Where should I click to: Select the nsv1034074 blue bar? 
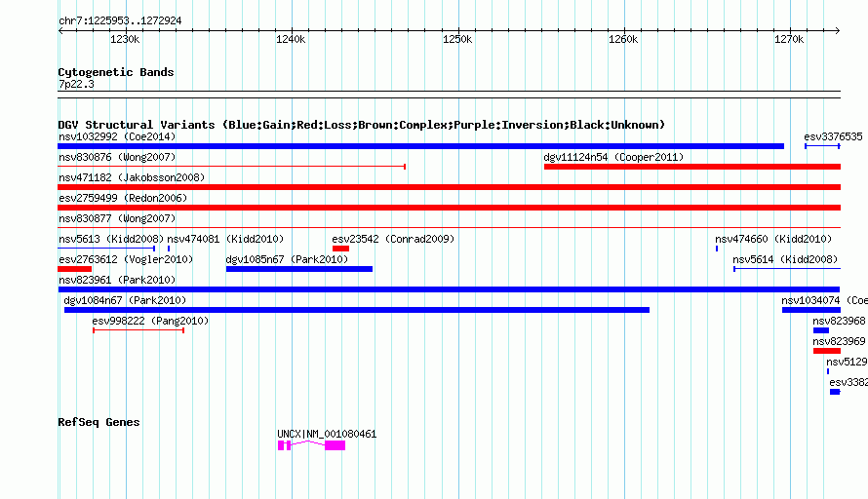click(x=811, y=310)
